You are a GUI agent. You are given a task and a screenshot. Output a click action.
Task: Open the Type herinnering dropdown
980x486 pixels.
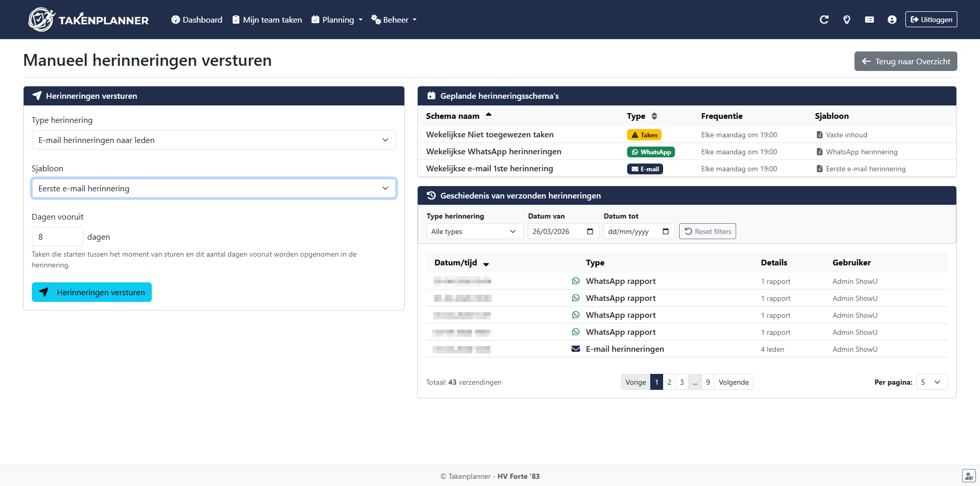click(x=213, y=140)
